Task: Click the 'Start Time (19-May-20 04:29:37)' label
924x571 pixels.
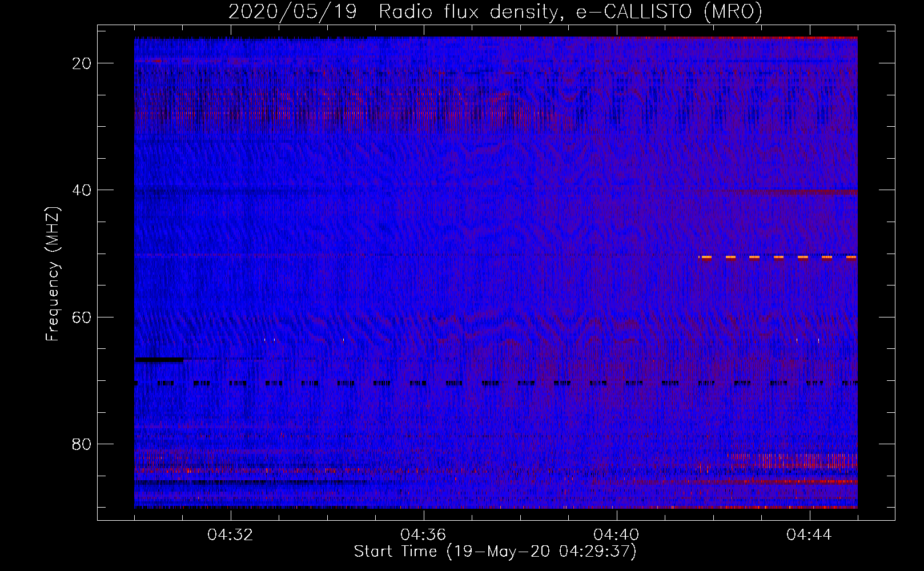Action: click(x=495, y=552)
